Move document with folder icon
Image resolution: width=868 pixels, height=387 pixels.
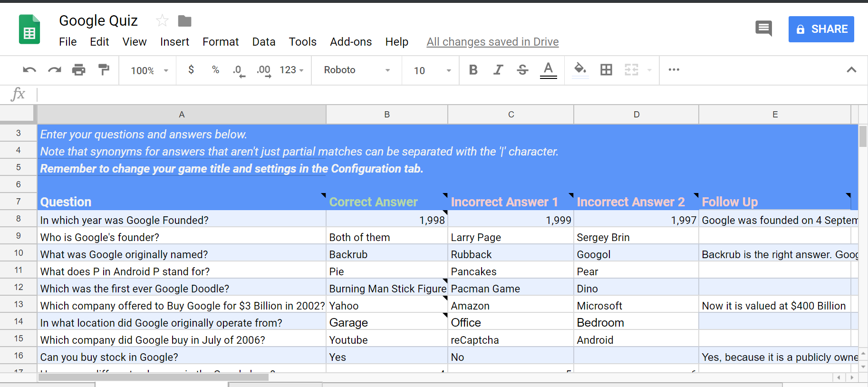(184, 21)
